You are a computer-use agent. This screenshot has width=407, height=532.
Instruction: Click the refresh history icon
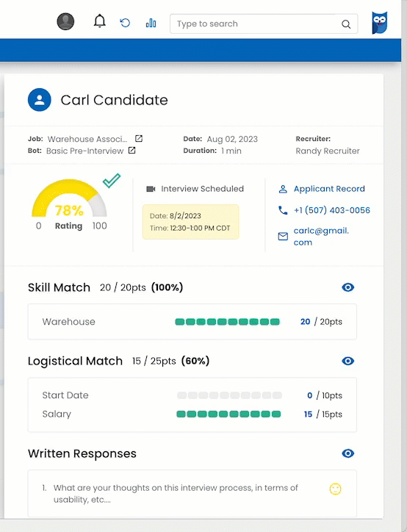[x=125, y=23]
